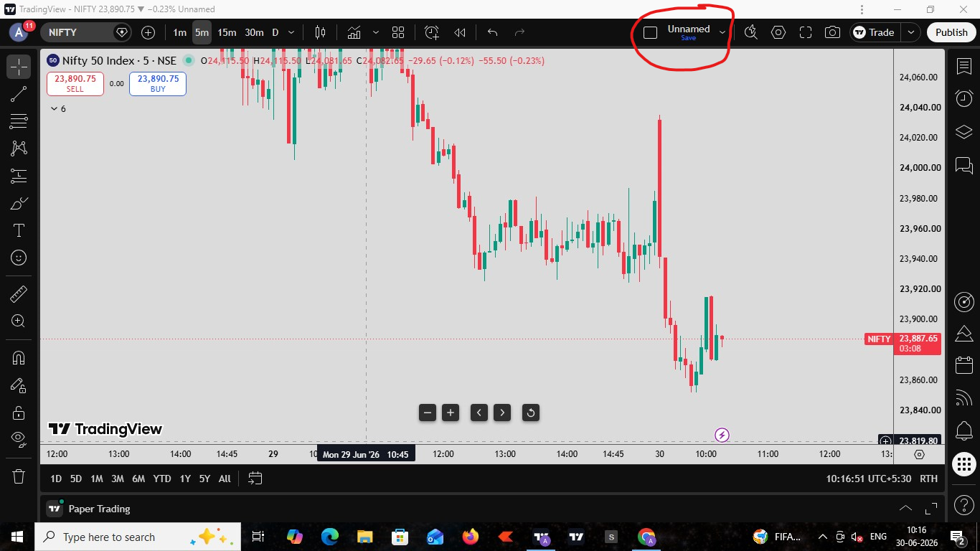
Task: Click the Trade button
Action: click(874, 32)
